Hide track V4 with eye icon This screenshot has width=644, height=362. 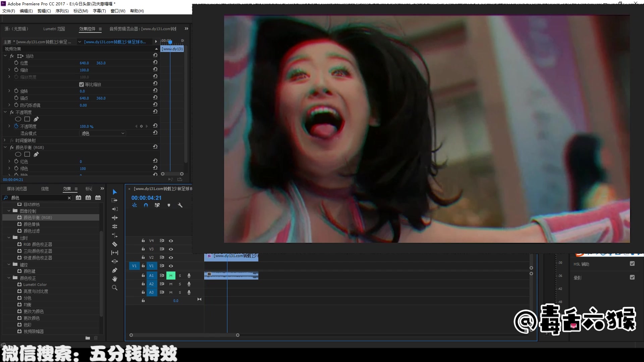point(171,241)
